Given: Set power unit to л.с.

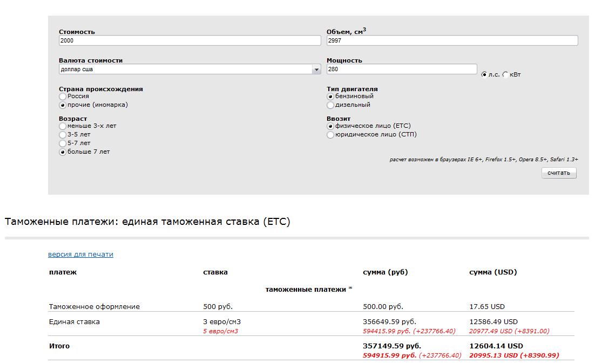Looking at the screenshot, I should [x=484, y=75].
